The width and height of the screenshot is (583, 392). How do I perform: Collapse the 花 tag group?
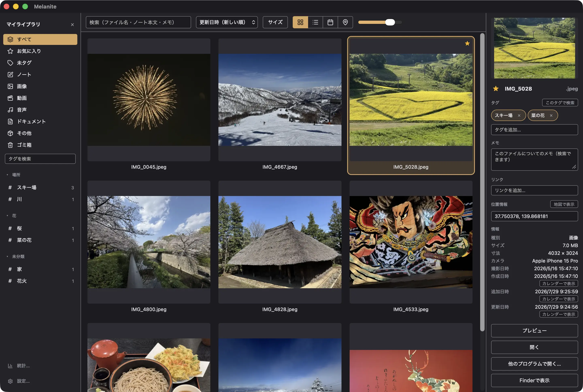(x=7, y=215)
